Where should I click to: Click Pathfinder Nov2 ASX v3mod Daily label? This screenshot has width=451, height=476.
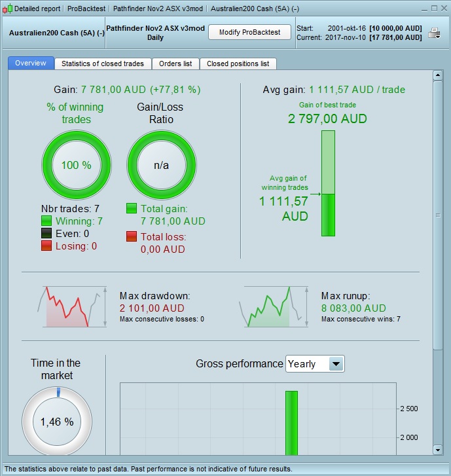click(x=155, y=33)
